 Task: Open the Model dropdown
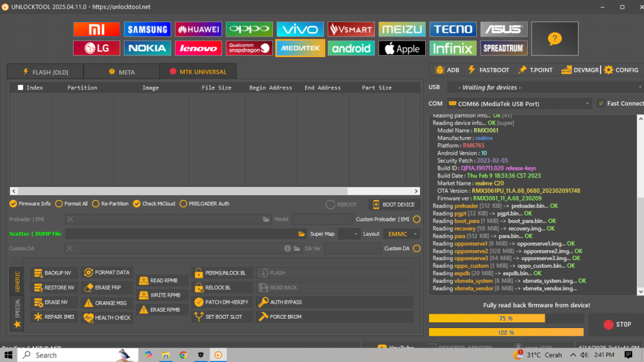point(323,219)
